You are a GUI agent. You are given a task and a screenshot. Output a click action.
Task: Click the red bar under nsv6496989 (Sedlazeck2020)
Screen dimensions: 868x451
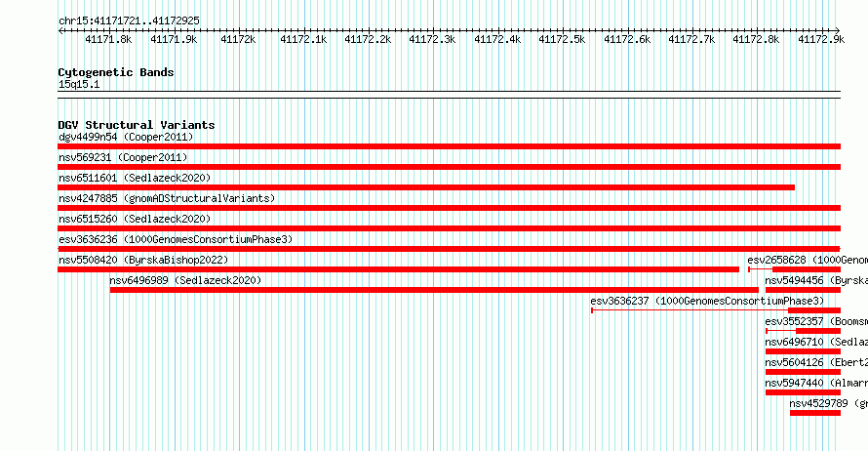point(434,290)
